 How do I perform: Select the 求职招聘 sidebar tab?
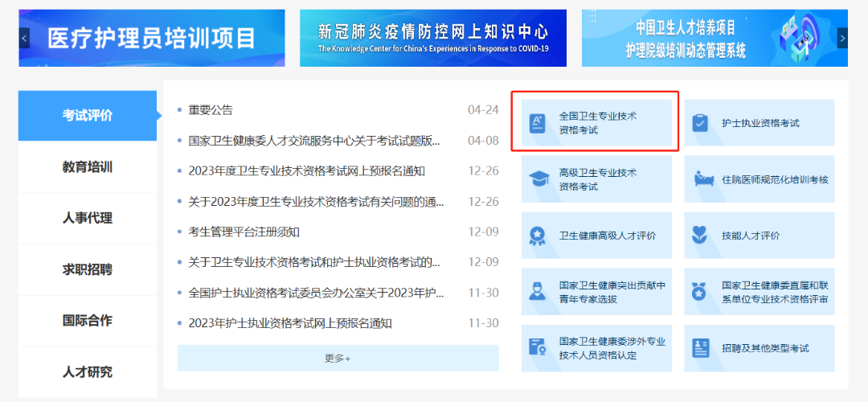tap(88, 269)
